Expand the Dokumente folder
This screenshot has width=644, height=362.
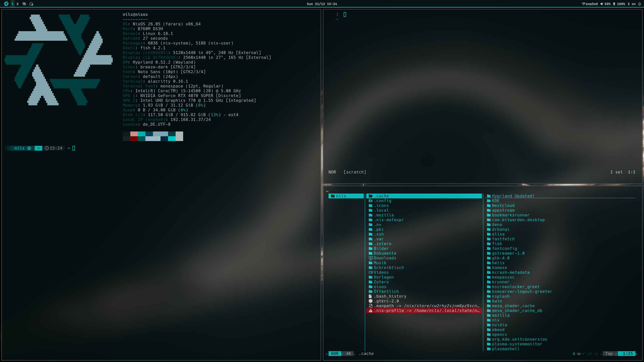[x=385, y=253]
